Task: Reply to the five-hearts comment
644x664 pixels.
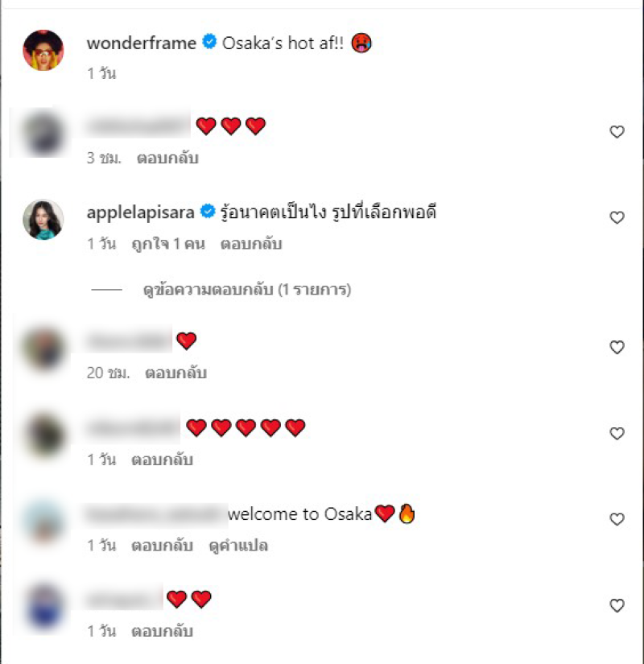Action: pos(163,460)
